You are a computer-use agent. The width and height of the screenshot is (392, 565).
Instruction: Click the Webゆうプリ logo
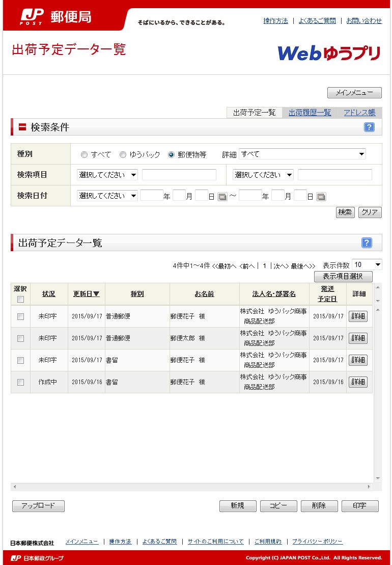329,53
